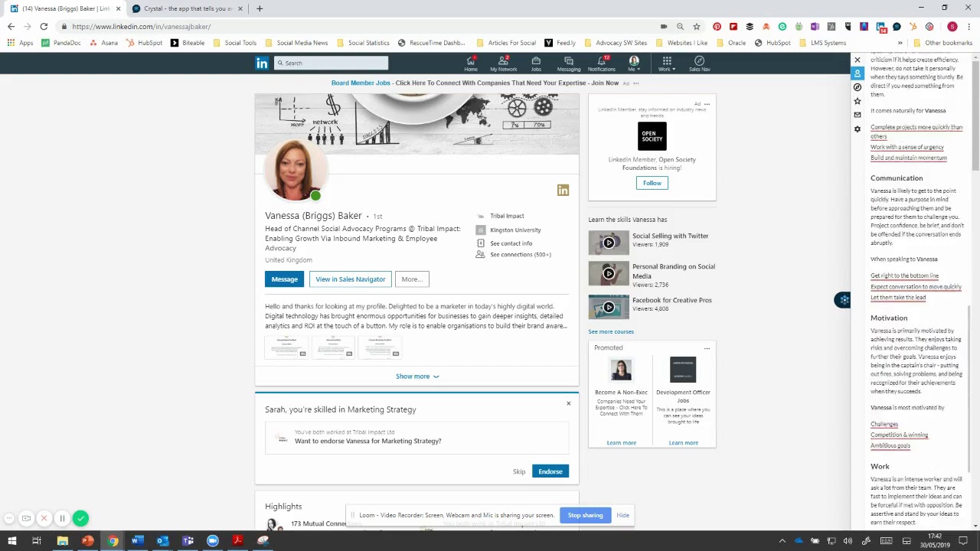
Task: Open Outlook from the taskbar
Action: [162, 541]
